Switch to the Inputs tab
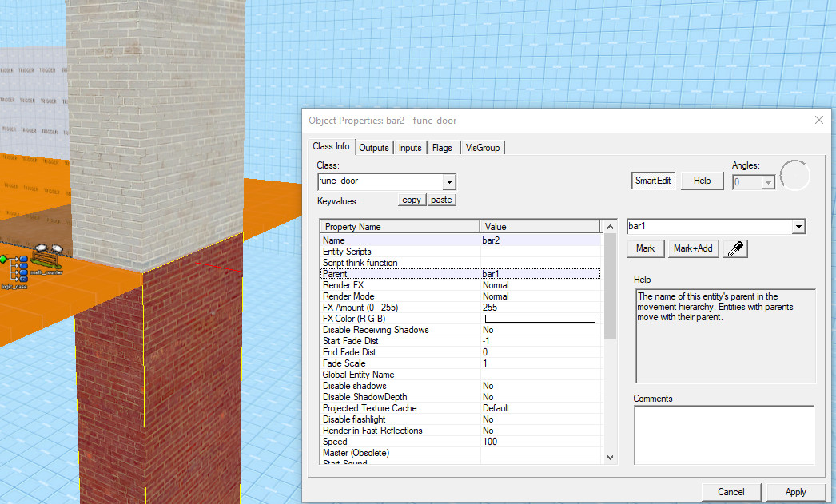The height and width of the screenshot is (504, 836). click(x=409, y=147)
